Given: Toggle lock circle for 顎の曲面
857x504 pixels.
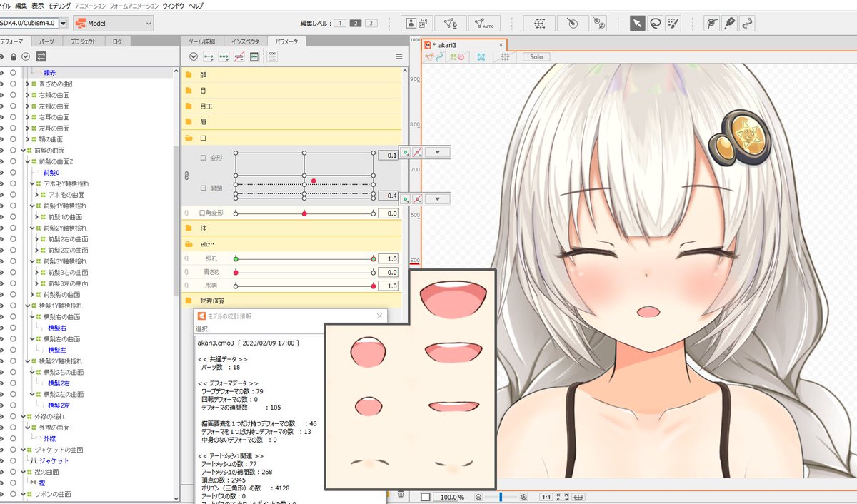Looking at the screenshot, I should [13, 139].
